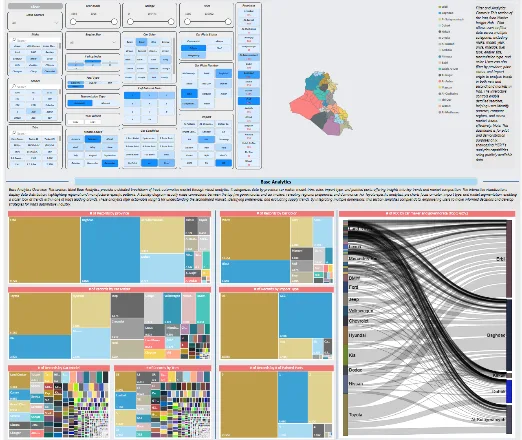Select the Toyota node in the Sankey diagram
The width and height of the screenshot is (522, 440).
pyautogui.click(x=346, y=415)
